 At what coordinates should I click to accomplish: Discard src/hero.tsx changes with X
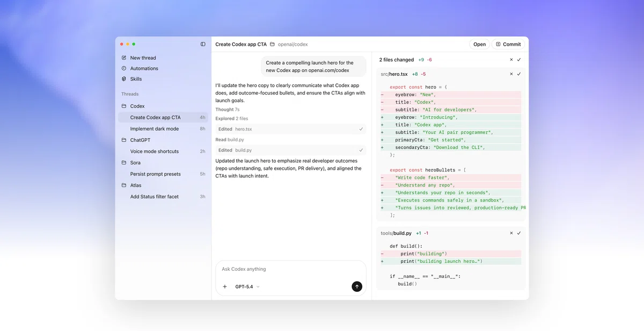point(511,74)
